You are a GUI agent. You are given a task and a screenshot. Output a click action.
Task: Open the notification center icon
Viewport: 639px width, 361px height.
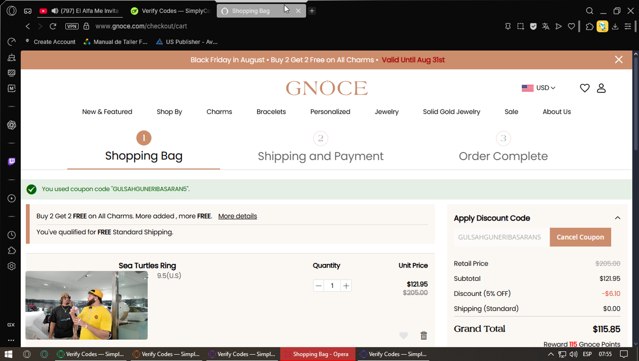click(x=624, y=354)
